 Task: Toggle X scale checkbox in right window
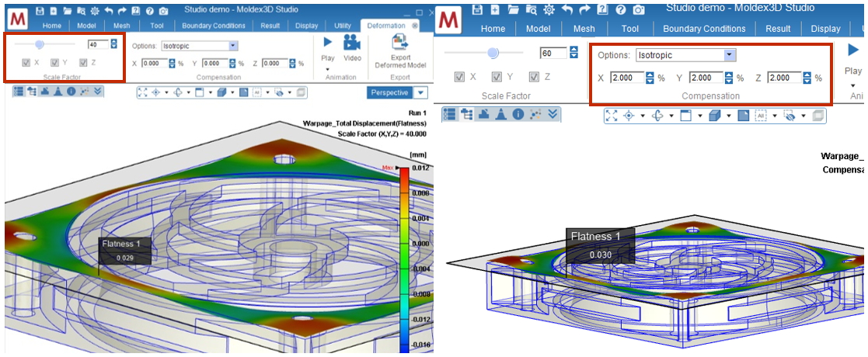[x=459, y=78]
